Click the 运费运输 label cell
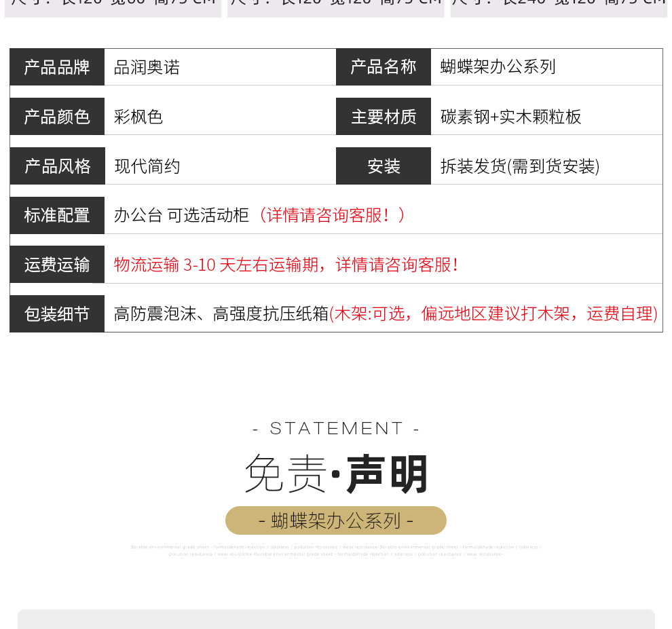 [x=57, y=265]
